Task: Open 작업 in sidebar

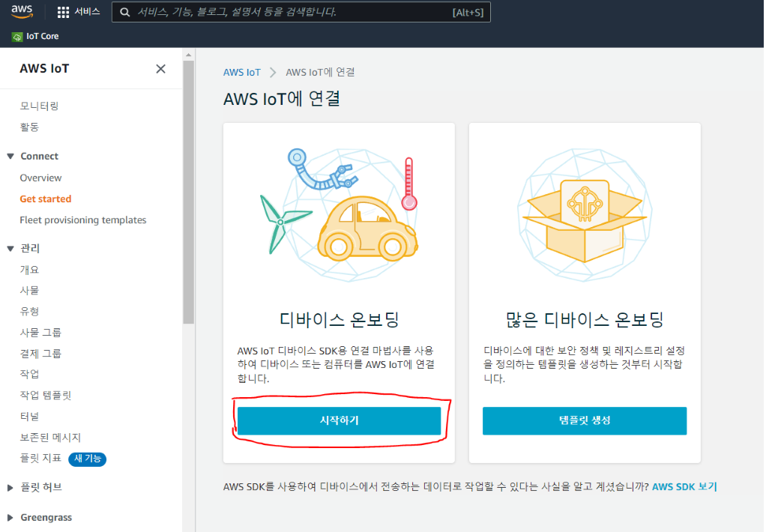Action: 29,374
